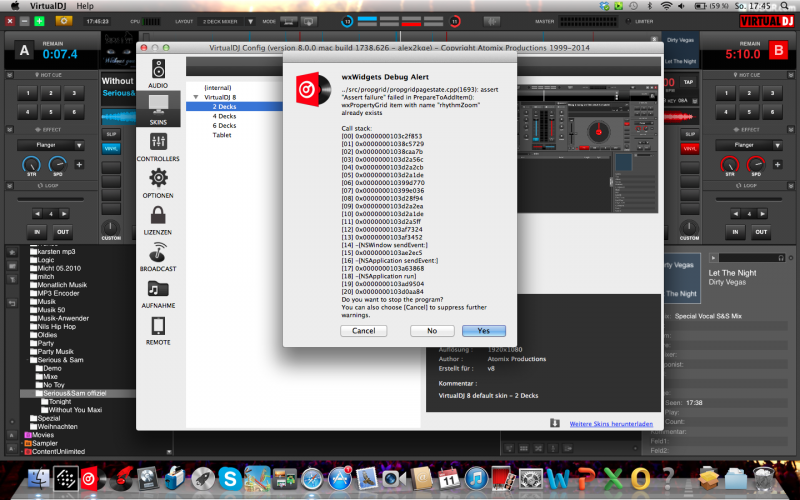800x500 pixels.
Task: Select the SKINS section icon
Action: 158,109
